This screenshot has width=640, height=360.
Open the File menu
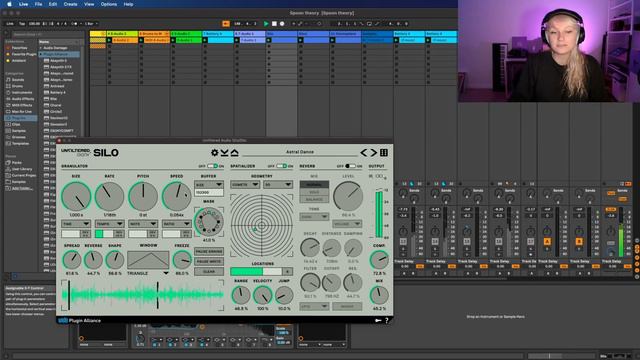click(38, 4)
